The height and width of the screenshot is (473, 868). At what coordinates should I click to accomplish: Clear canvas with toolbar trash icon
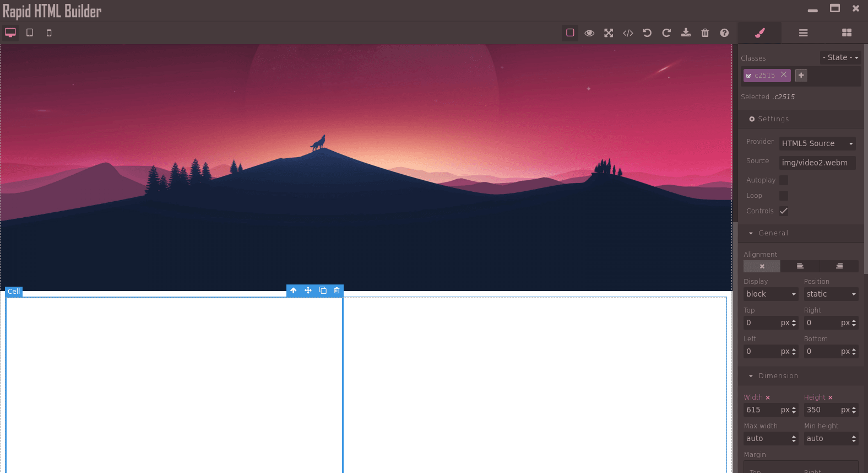[705, 33]
